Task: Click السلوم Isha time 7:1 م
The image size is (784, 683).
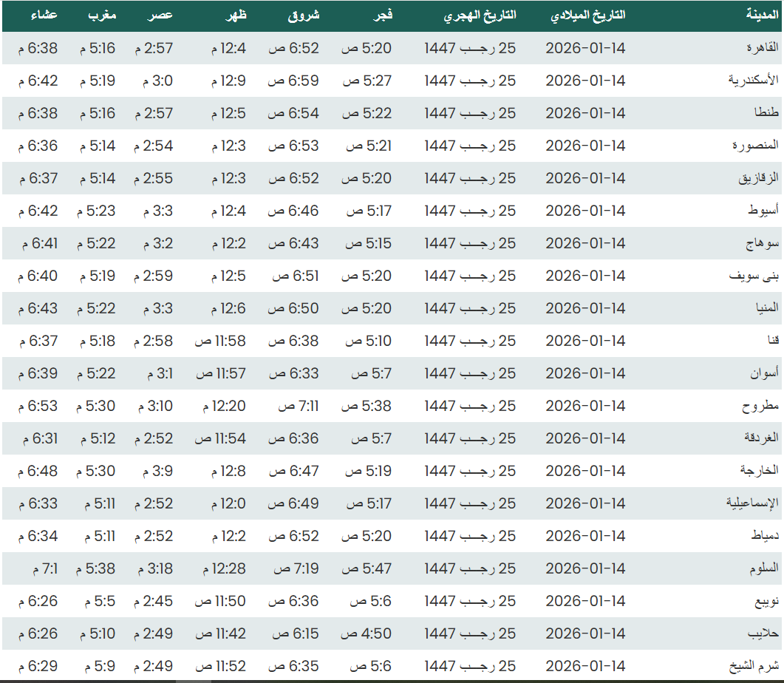Action: (x=45, y=568)
